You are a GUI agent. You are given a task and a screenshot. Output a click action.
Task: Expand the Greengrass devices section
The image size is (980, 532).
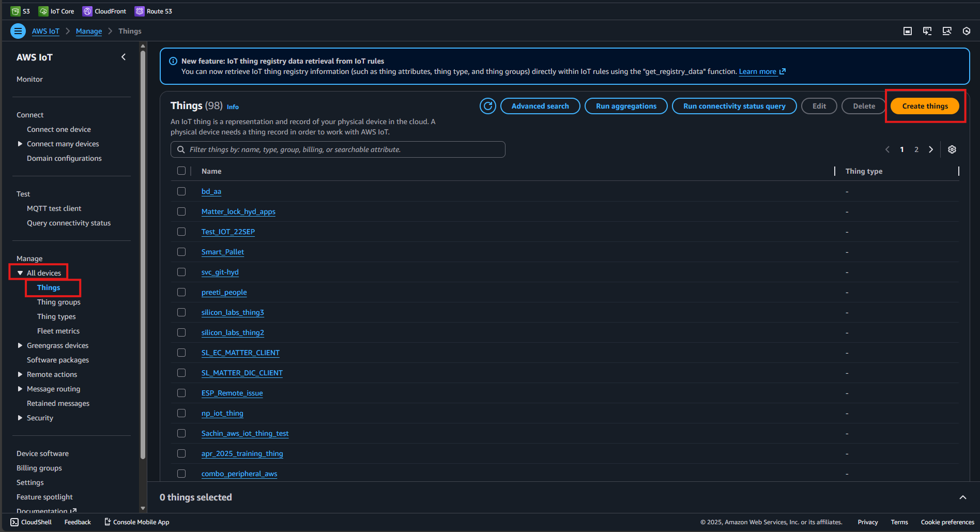click(x=20, y=345)
